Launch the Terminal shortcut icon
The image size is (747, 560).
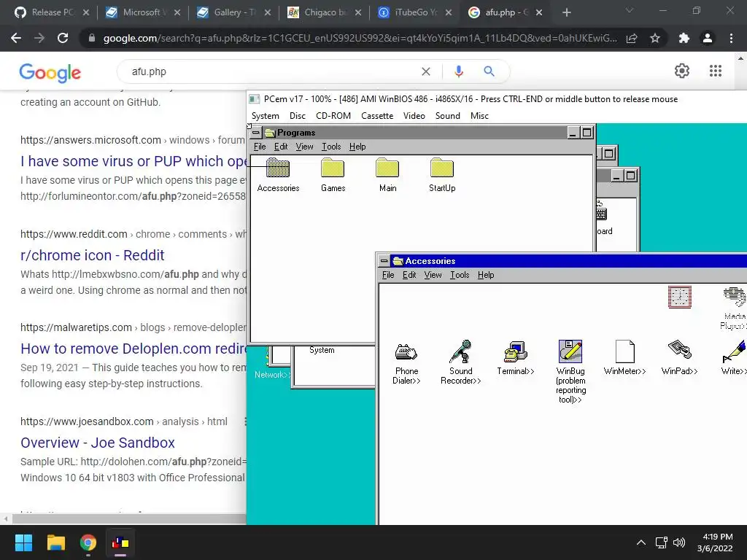click(516, 358)
